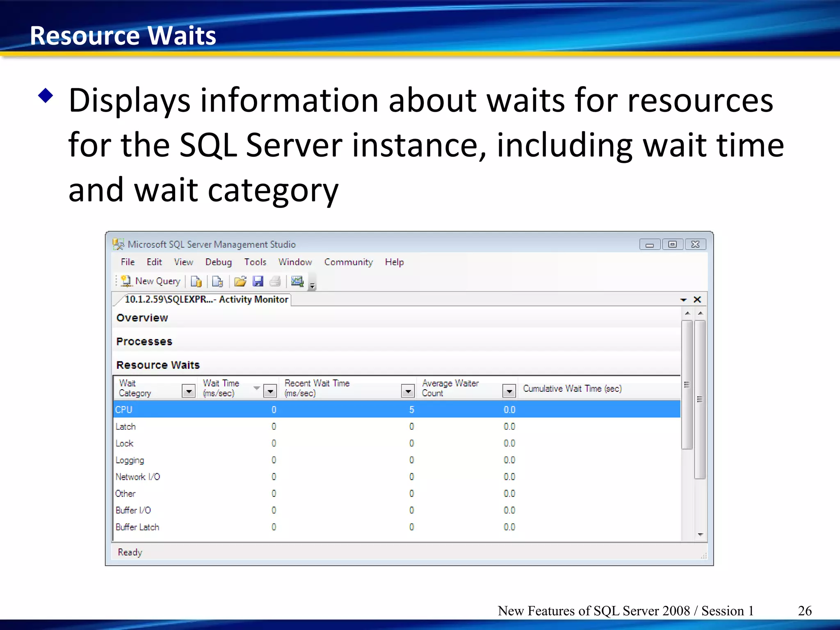Collapse the Resource Waits section
The height and width of the screenshot is (630, 840).
(x=158, y=365)
